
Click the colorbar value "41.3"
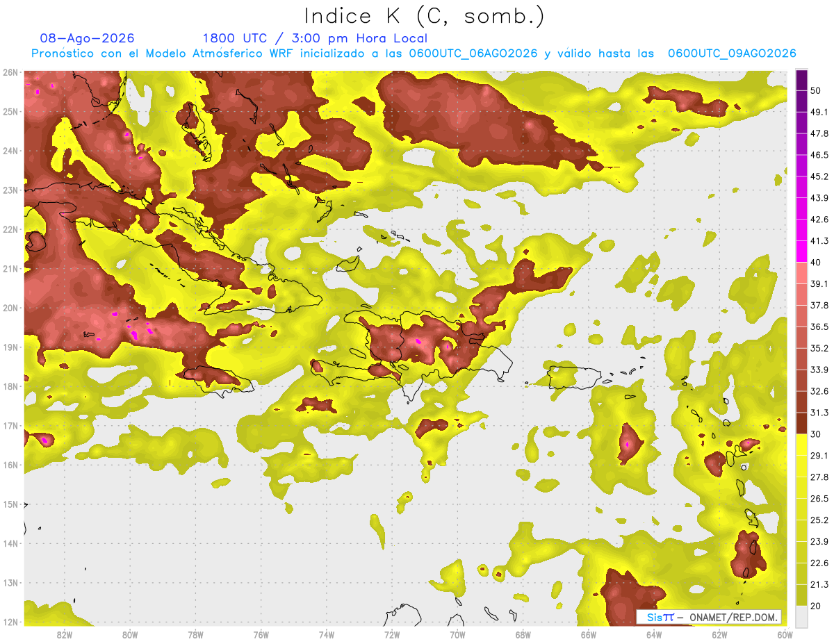[819, 241]
